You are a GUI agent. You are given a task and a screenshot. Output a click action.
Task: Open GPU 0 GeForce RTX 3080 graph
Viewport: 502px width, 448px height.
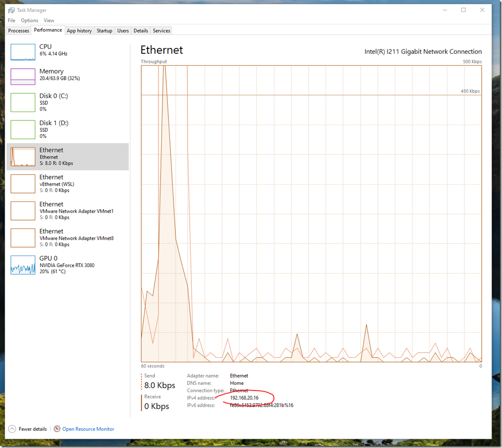(x=22, y=265)
